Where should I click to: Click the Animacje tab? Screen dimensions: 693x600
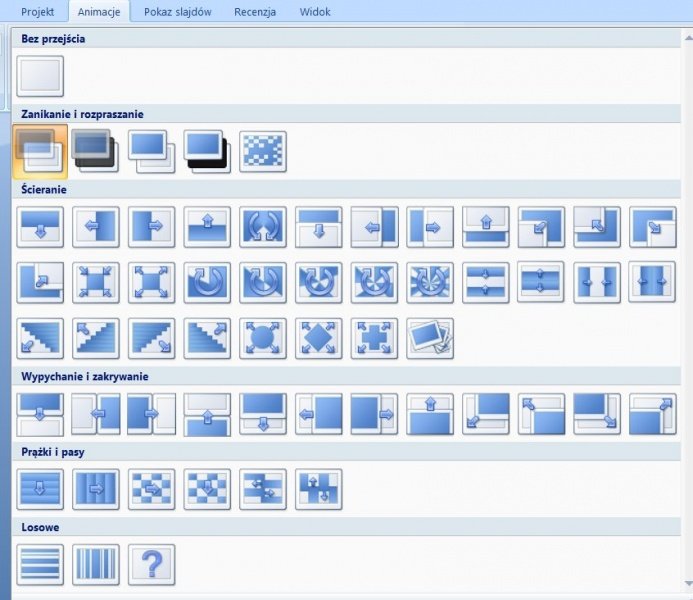(x=99, y=12)
